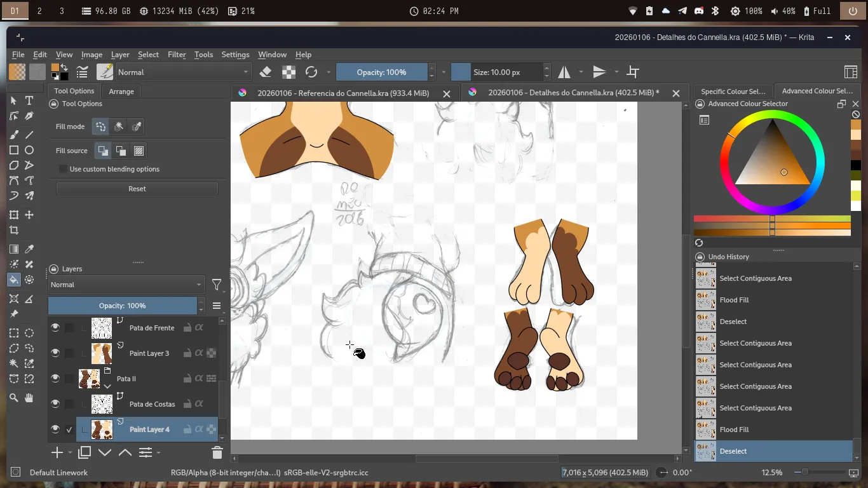Toggle eraser mode in toolbar
The width and height of the screenshot is (868, 488).
click(x=266, y=72)
